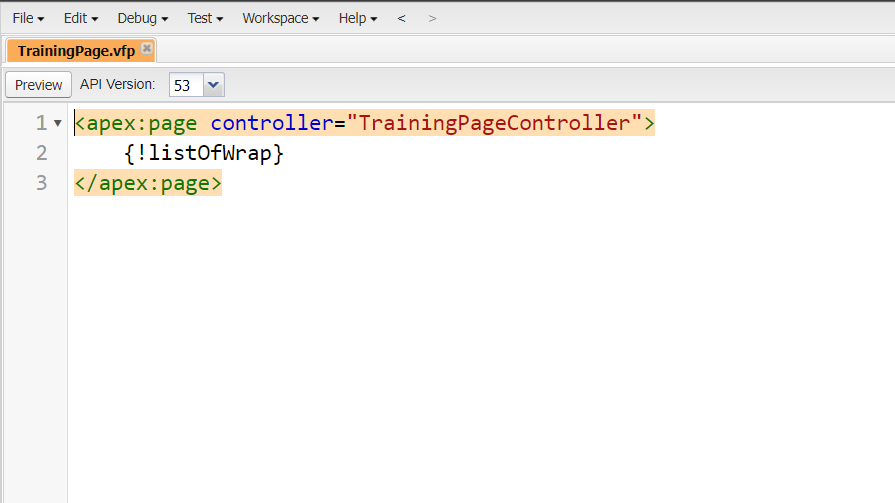The image size is (895, 503).
Task: Place cursor in the {!listOfWrap} expression
Action: click(204, 153)
